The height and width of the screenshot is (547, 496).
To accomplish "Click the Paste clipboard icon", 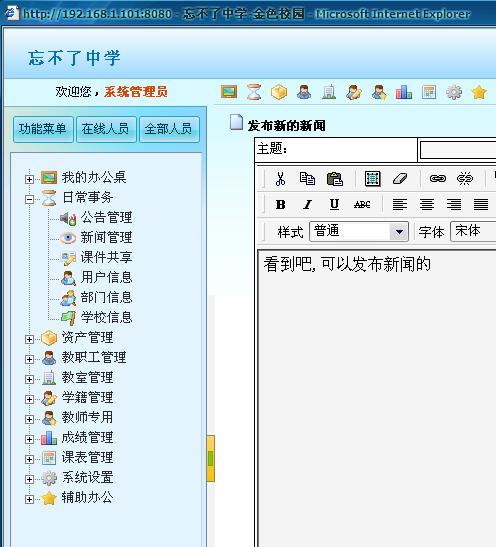I will coord(335,179).
